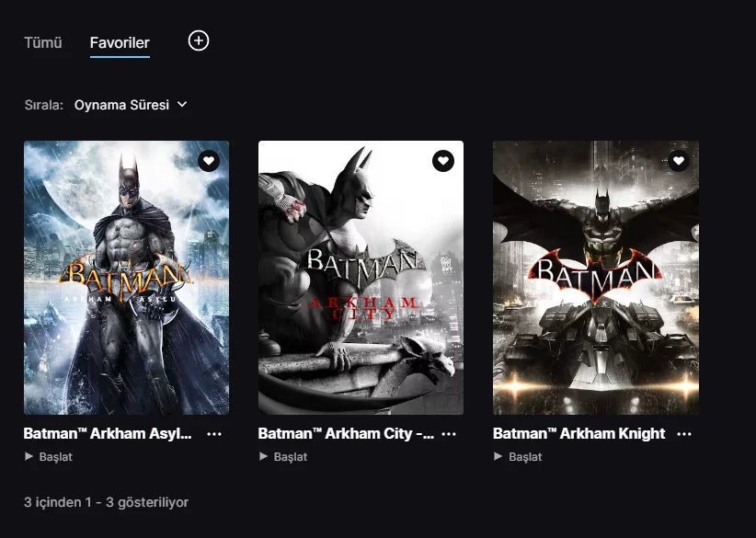Select the Favoriler tab
The image size is (756, 538).
[120, 42]
